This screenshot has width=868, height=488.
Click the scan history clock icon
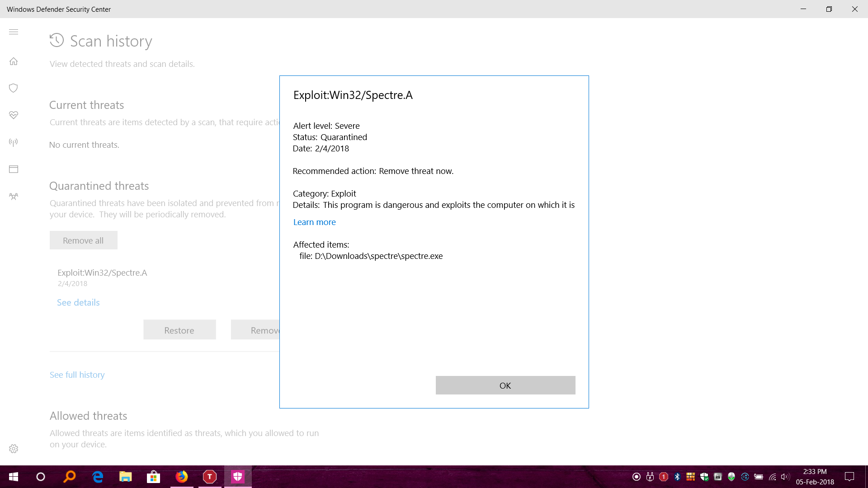[57, 41]
